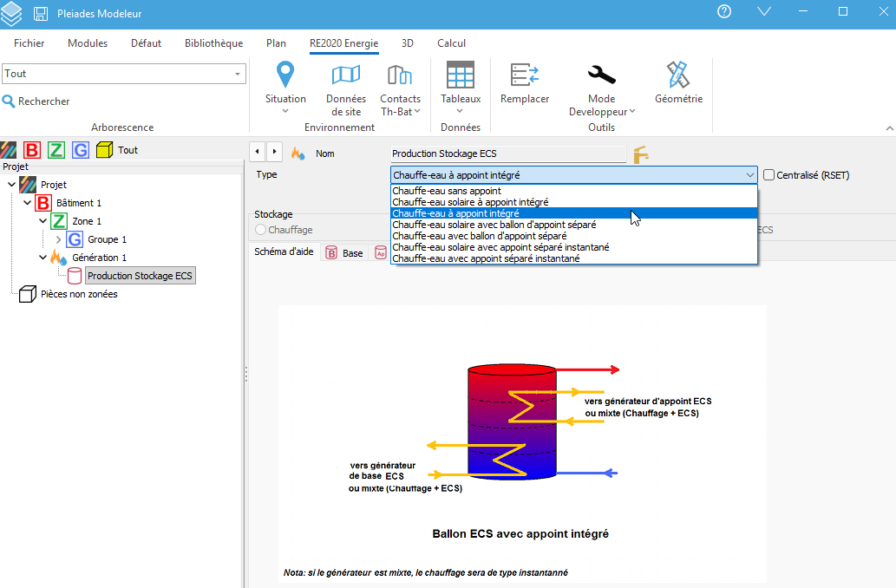Open the Modules menu
Image resolution: width=896 pixels, height=588 pixels.
pyautogui.click(x=88, y=43)
